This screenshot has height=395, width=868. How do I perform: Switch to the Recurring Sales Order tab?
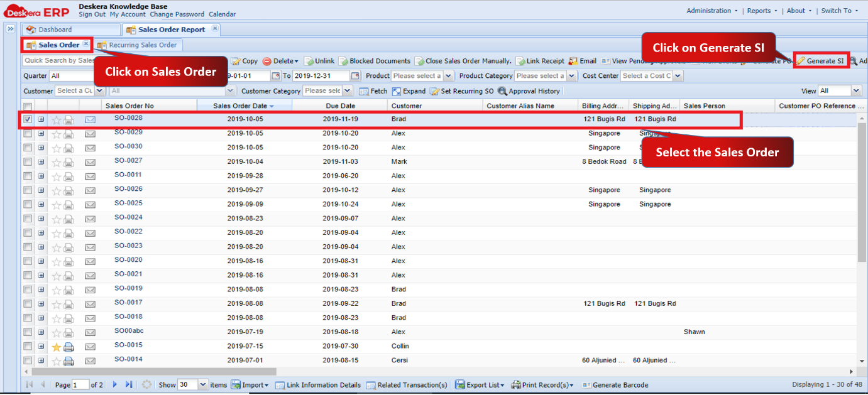pos(138,45)
